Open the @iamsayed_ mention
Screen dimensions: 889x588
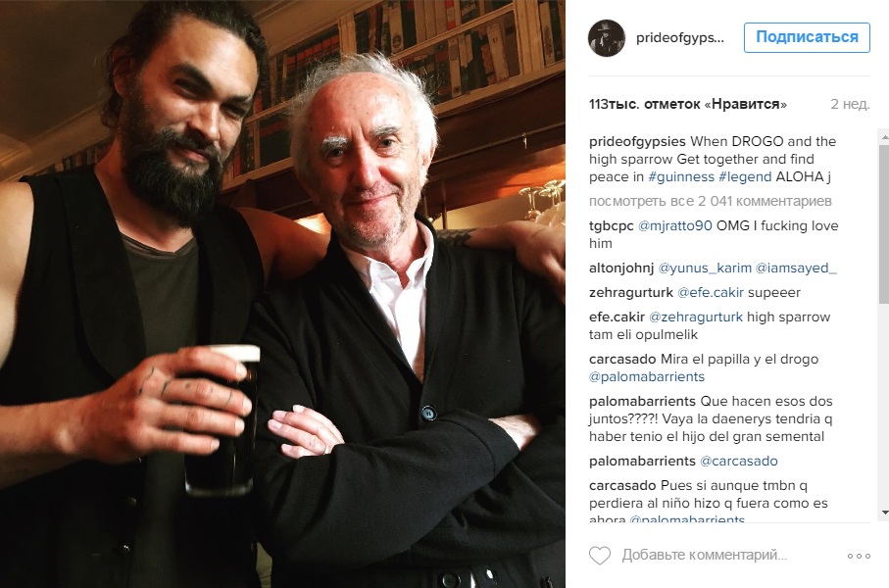click(796, 269)
